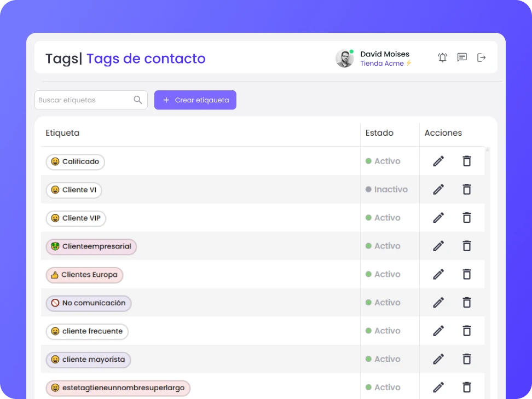The image size is (532, 399).
Task: Click the "Buscar etiquetas" input field
Action: (x=82, y=100)
